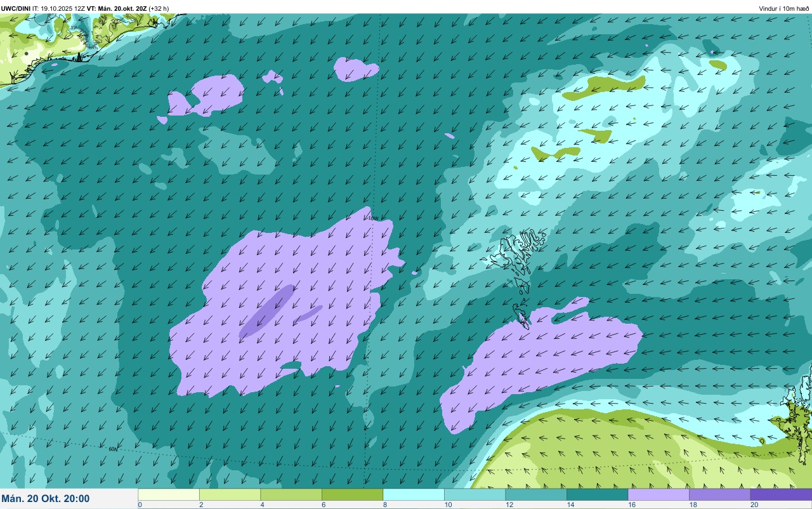Click the legend value label 6
Image resolution: width=812 pixels, height=509 pixels.
click(323, 505)
